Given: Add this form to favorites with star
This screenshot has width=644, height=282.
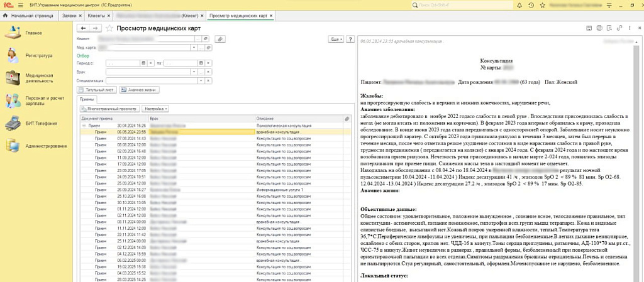Looking at the screenshot, I should point(109,28).
